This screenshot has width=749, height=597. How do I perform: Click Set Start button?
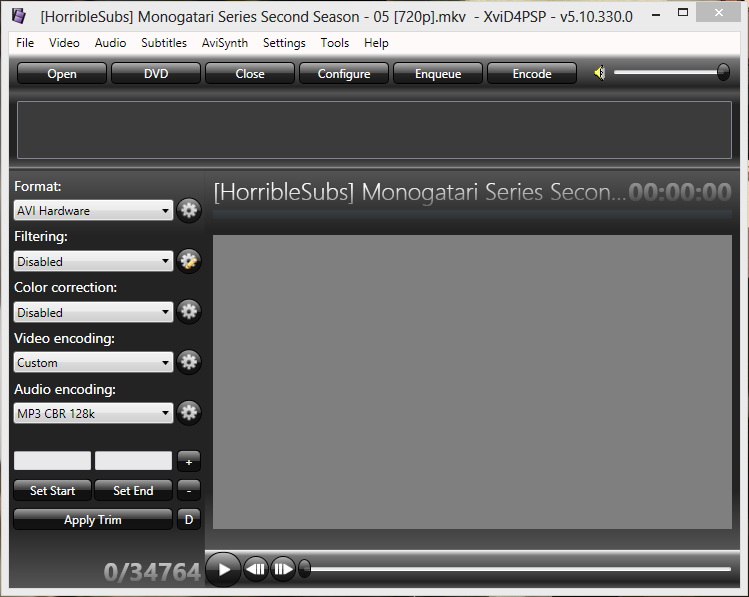(53, 490)
